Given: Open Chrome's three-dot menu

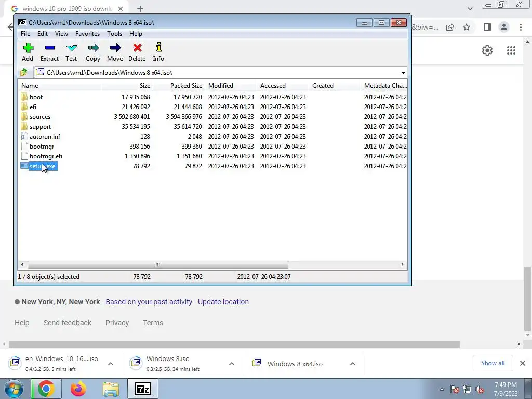Looking at the screenshot, I should [521, 27].
